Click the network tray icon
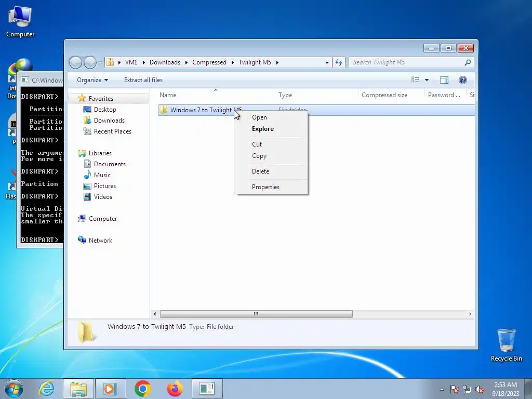 click(x=467, y=389)
